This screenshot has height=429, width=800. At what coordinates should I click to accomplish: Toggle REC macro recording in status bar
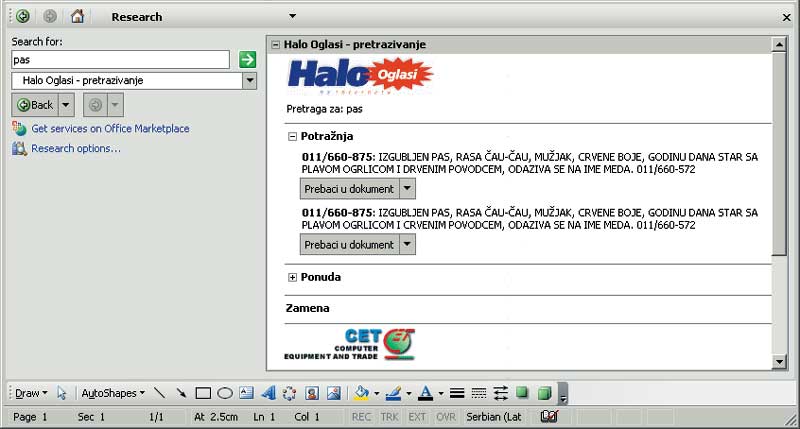tap(361, 417)
